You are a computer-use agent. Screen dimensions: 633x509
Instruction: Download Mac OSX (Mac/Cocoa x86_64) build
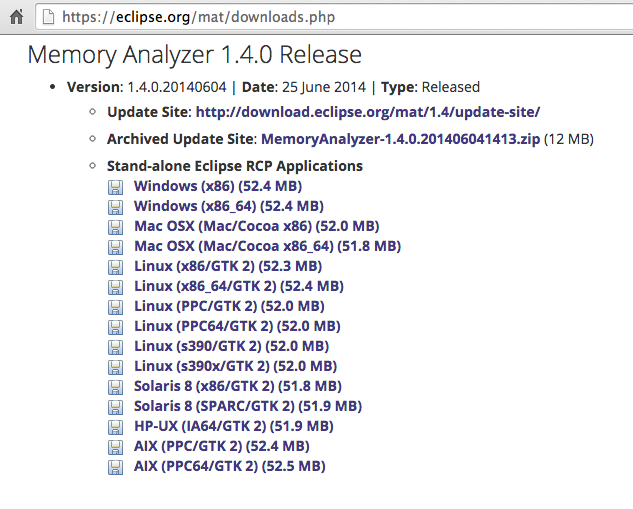[267, 246]
